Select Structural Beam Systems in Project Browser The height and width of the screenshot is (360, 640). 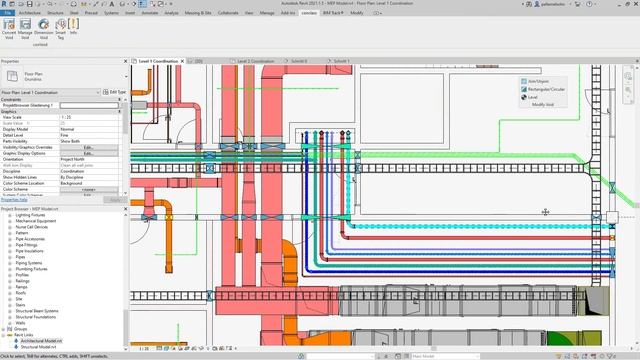pyautogui.click(x=37, y=311)
